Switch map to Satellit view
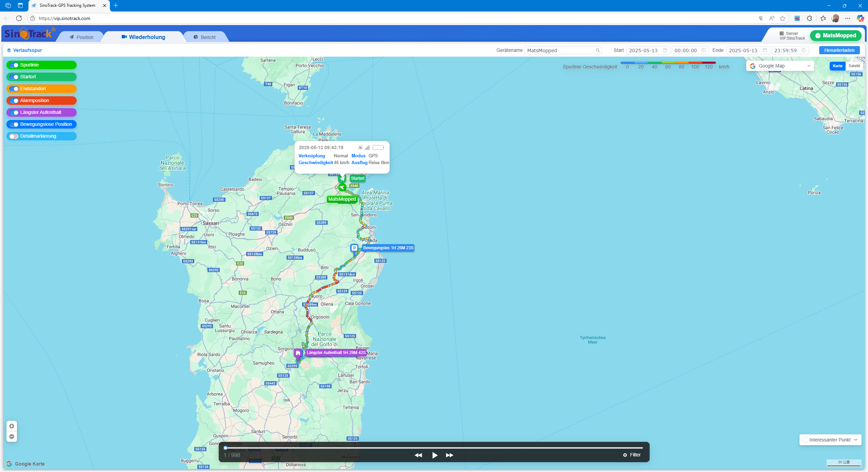The image size is (868, 472). [x=854, y=66]
